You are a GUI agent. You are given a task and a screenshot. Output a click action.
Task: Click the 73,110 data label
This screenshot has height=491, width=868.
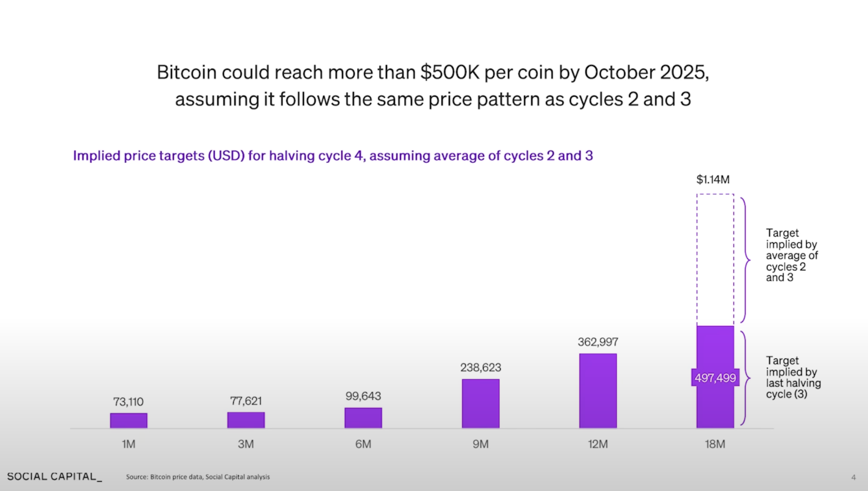point(128,402)
